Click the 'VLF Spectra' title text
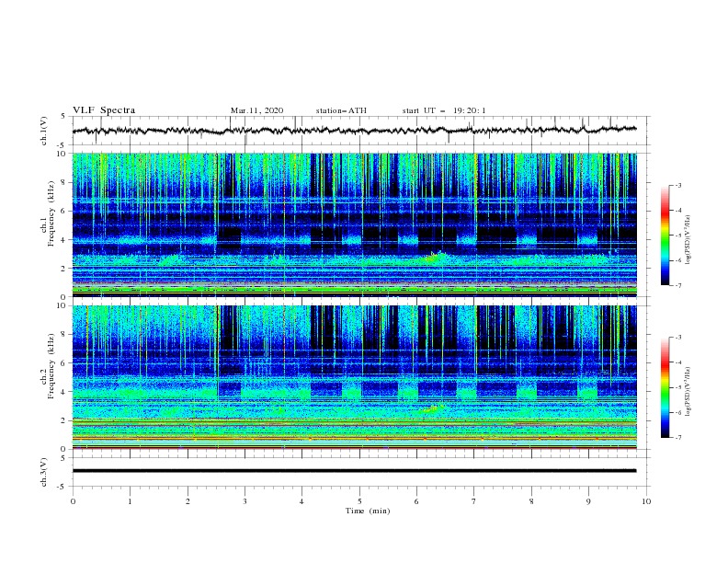Viewport: 728px width, 563px height. tap(104, 110)
